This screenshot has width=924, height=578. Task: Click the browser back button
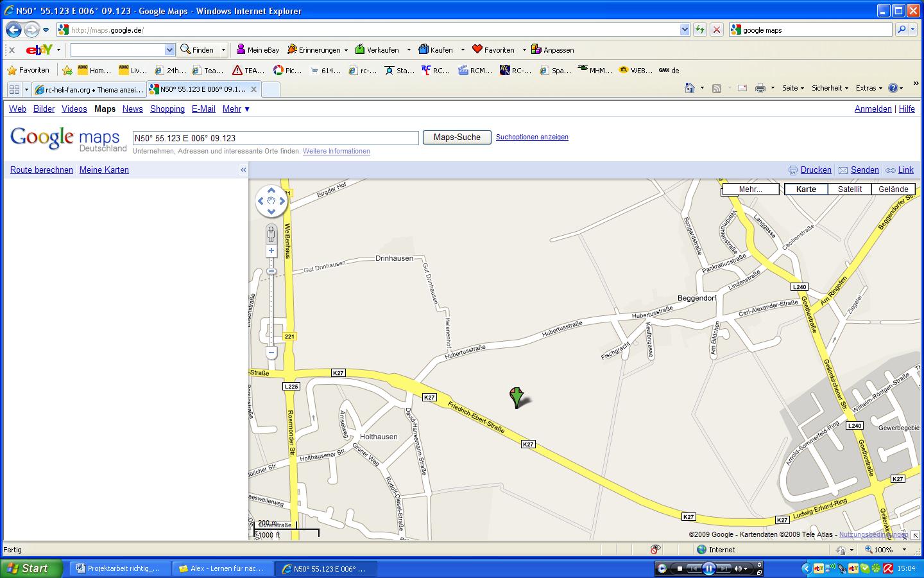coord(13,30)
